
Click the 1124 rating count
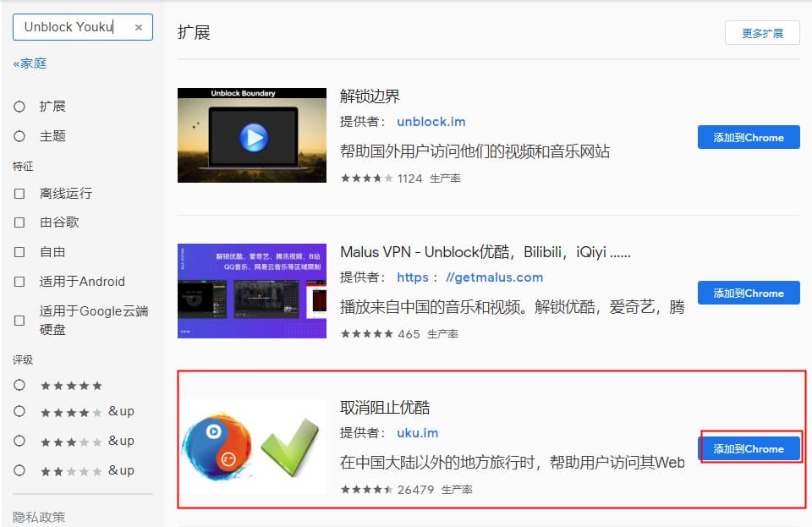coord(410,178)
